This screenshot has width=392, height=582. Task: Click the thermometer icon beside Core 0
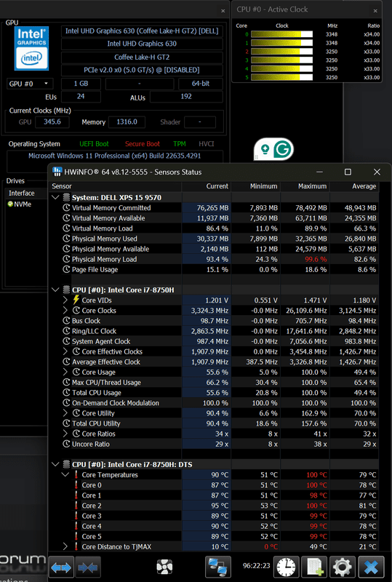tap(76, 485)
